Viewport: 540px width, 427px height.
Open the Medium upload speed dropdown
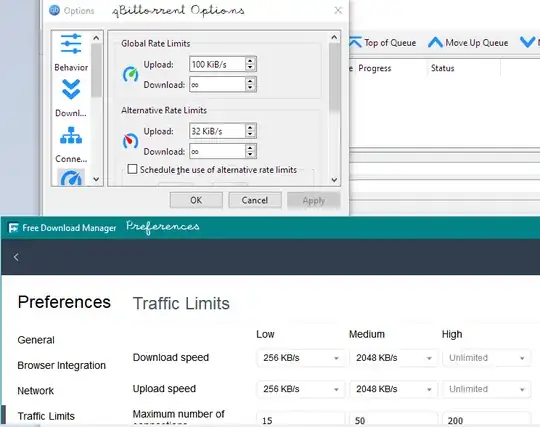[x=393, y=389]
